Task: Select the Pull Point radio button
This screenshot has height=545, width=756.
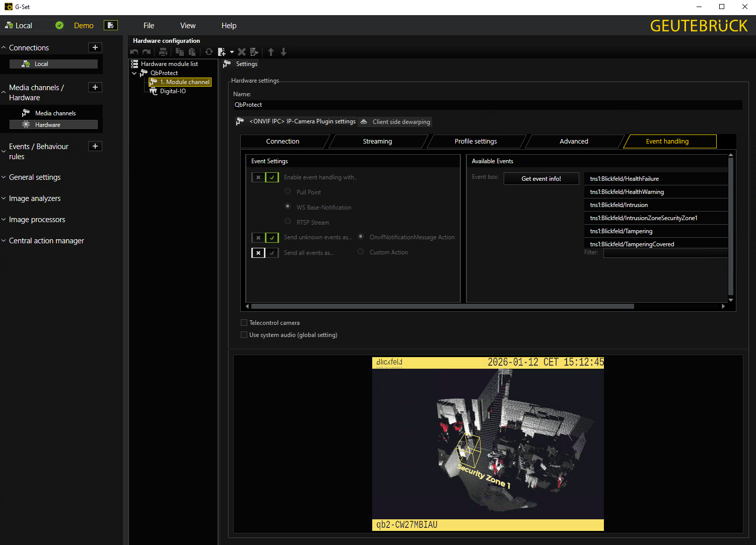Action: click(x=288, y=191)
